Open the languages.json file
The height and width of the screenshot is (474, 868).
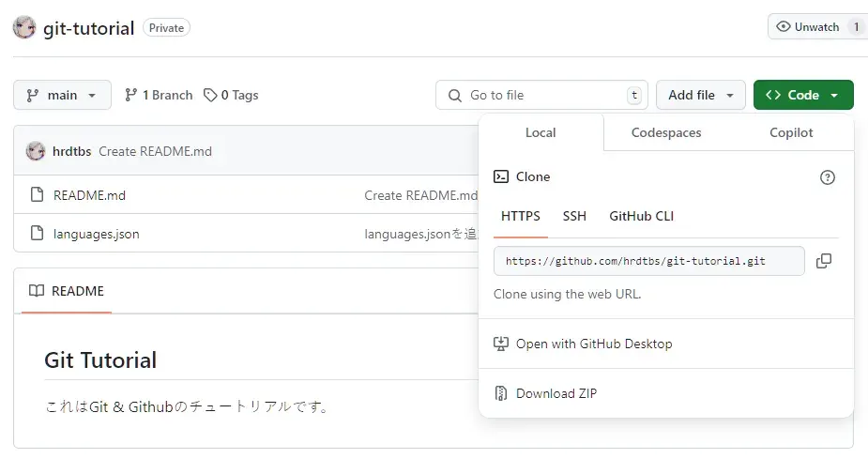pyautogui.click(x=97, y=235)
